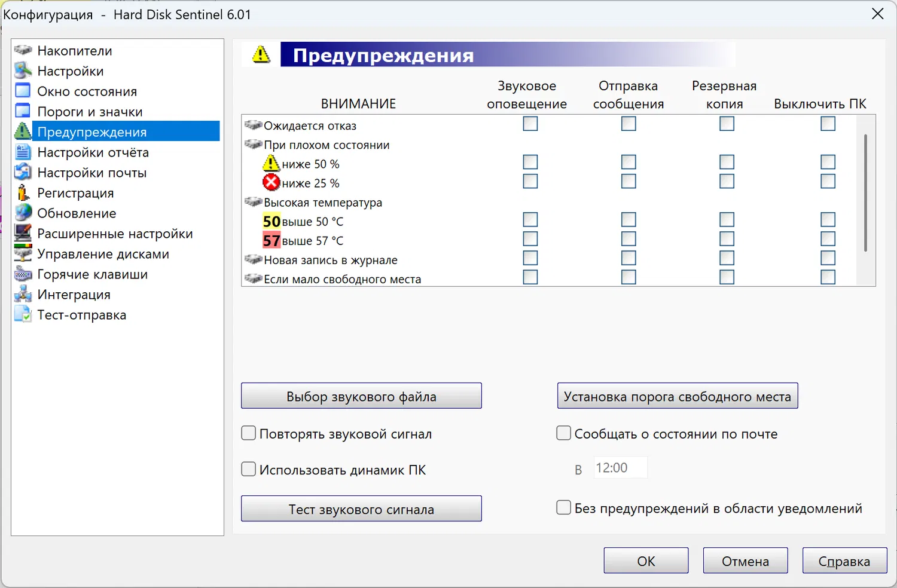Close the Конфигурация dialog window
The image size is (897, 588).
tap(878, 14)
